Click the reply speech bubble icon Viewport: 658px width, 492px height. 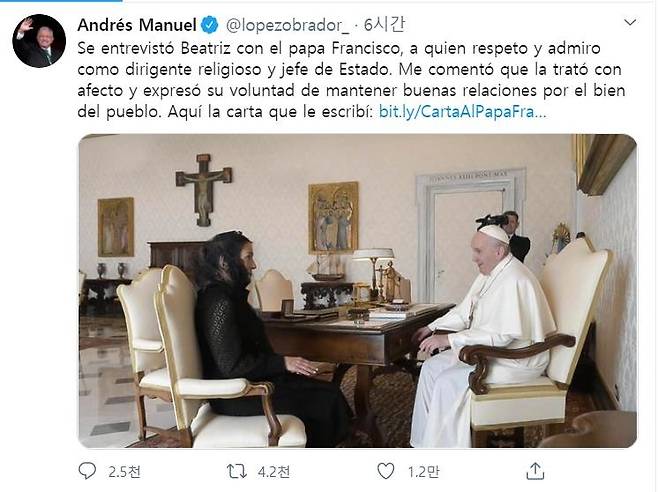(88, 470)
